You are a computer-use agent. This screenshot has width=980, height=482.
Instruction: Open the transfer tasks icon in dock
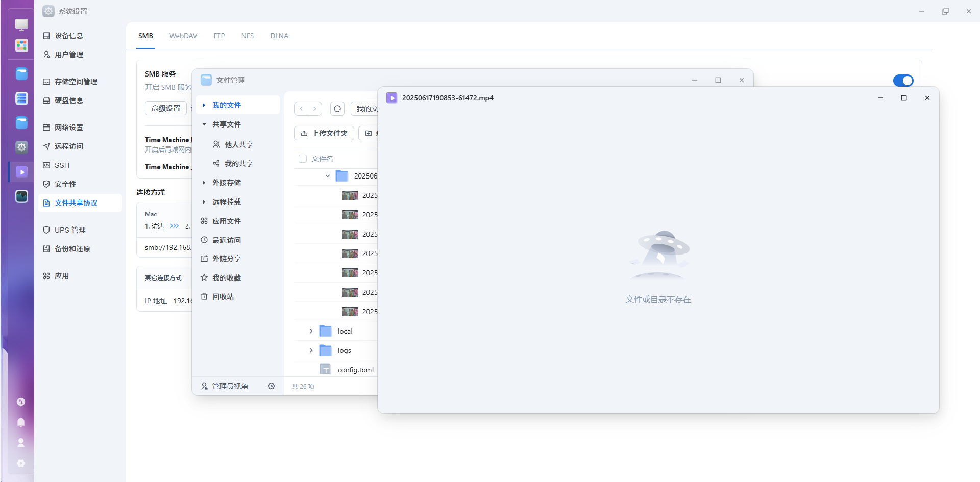tap(21, 402)
